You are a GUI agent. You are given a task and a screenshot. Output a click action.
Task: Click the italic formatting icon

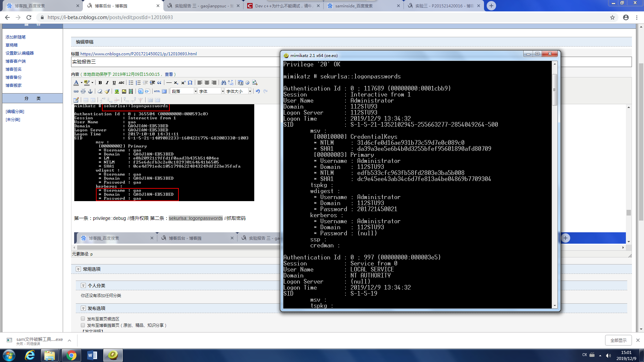(107, 83)
